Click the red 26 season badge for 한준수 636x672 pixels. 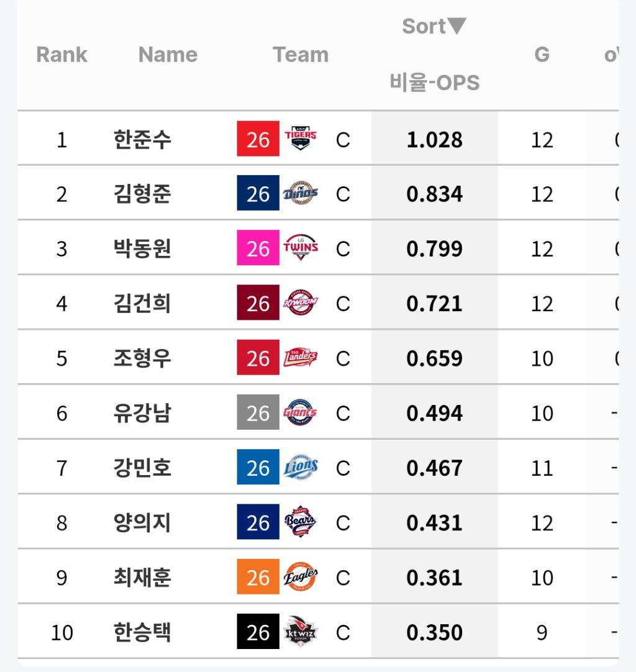tap(258, 138)
